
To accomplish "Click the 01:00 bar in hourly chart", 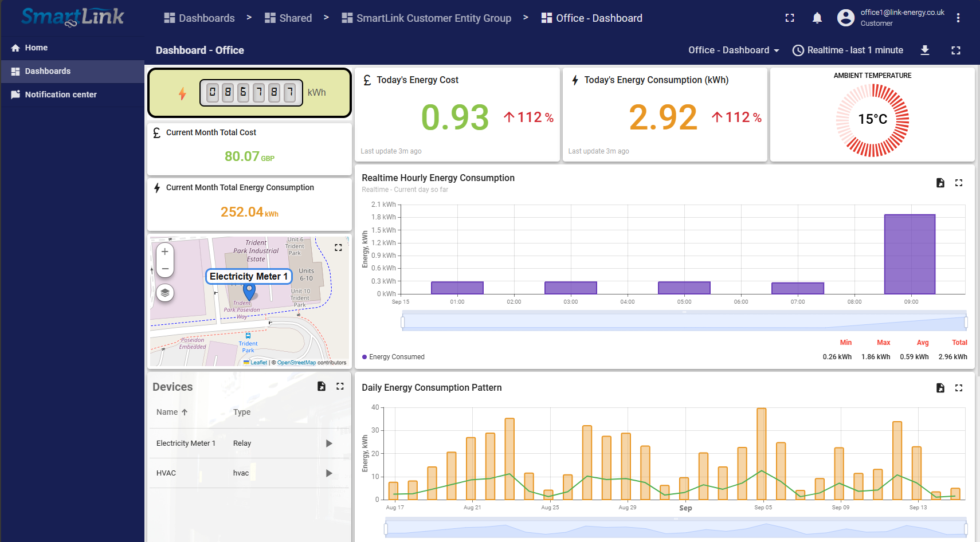I will click(x=457, y=288).
